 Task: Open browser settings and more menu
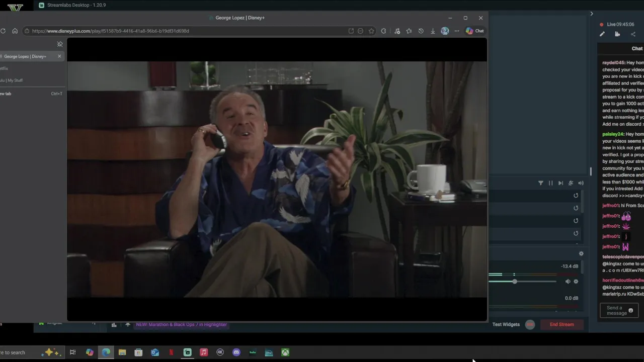457,31
